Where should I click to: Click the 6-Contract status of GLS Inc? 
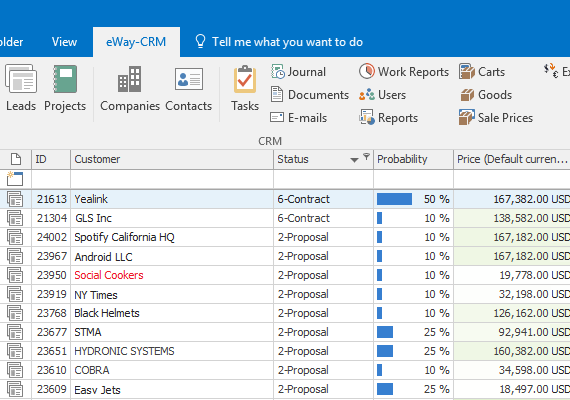click(x=324, y=218)
